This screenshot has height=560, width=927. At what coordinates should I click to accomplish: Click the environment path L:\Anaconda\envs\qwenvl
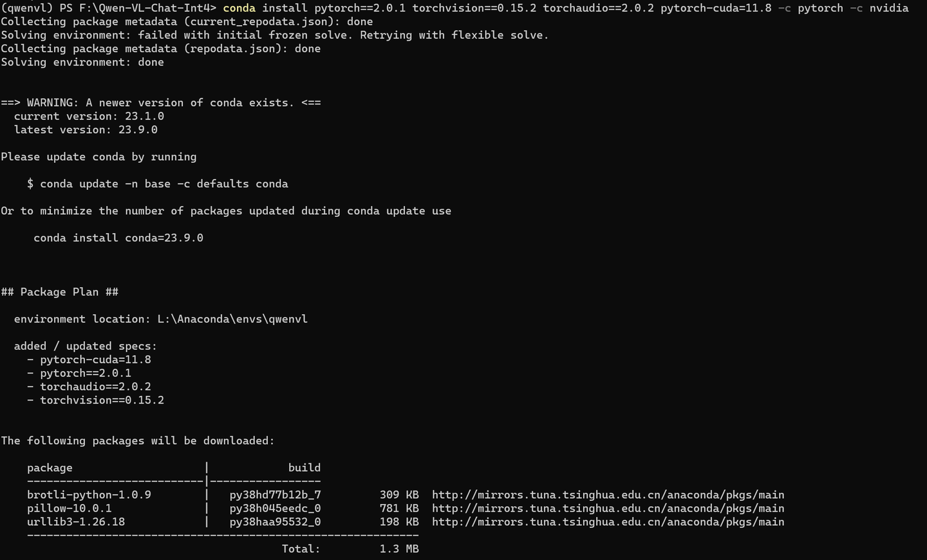point(232,319)
